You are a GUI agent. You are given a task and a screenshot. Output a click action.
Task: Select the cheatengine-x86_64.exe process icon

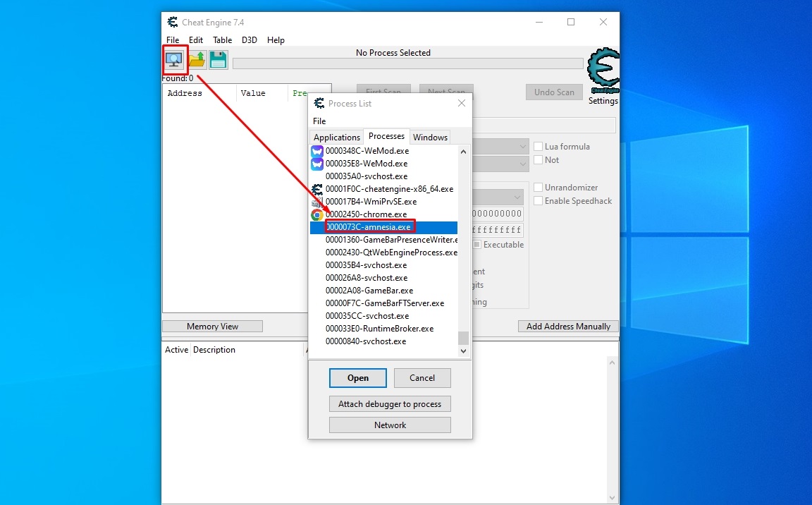317,189
